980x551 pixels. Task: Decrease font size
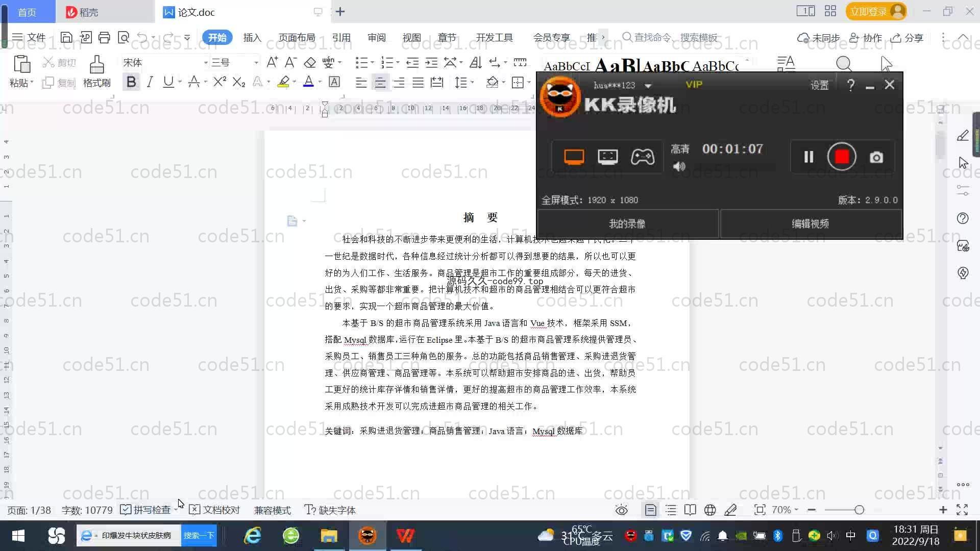point(290,62)
